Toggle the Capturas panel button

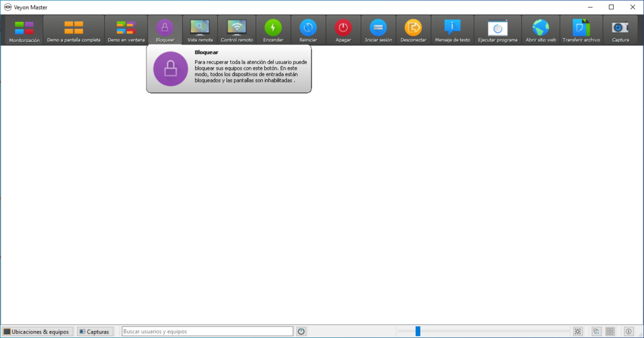coord(95,332)
